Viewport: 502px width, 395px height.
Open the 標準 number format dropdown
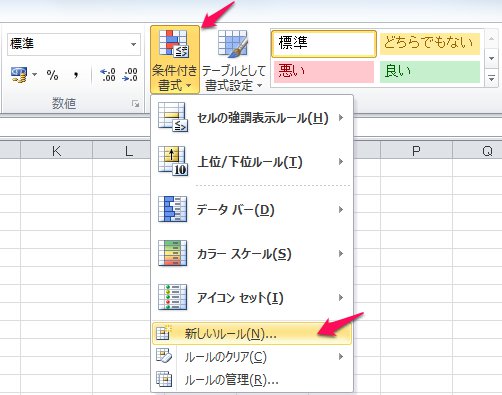click(134, 44)
